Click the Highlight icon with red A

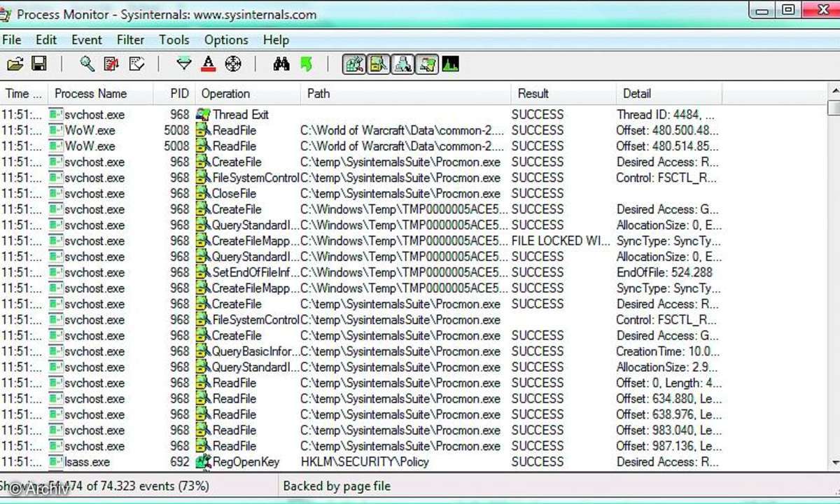209,63
